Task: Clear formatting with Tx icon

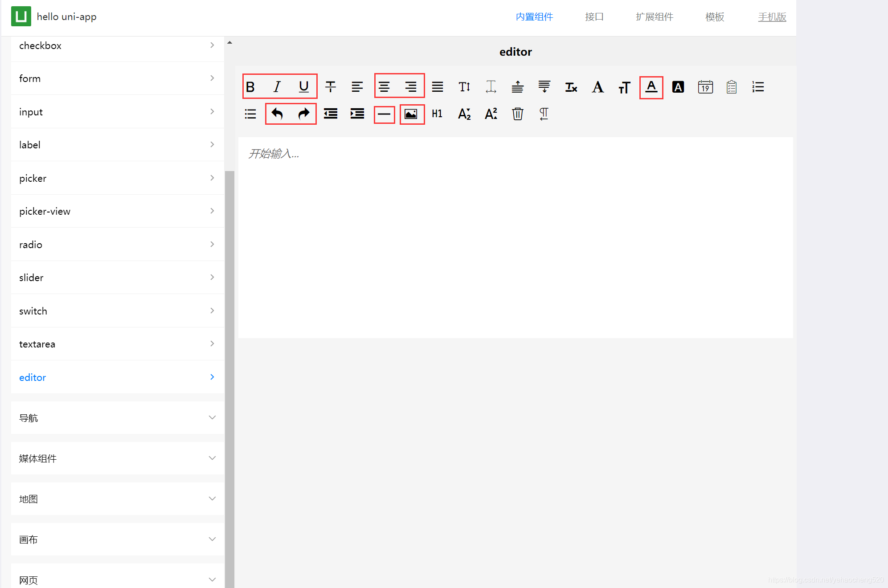Action: 571,87
